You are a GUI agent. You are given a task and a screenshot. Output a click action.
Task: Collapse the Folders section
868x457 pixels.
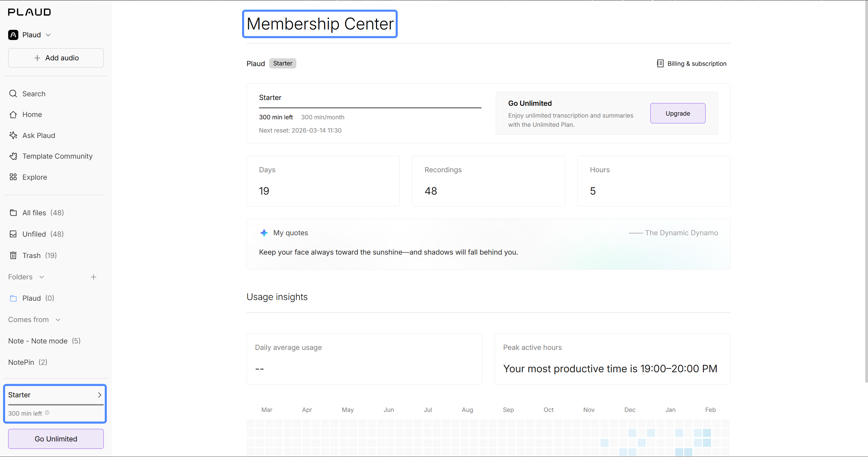[x=42, y=277]
